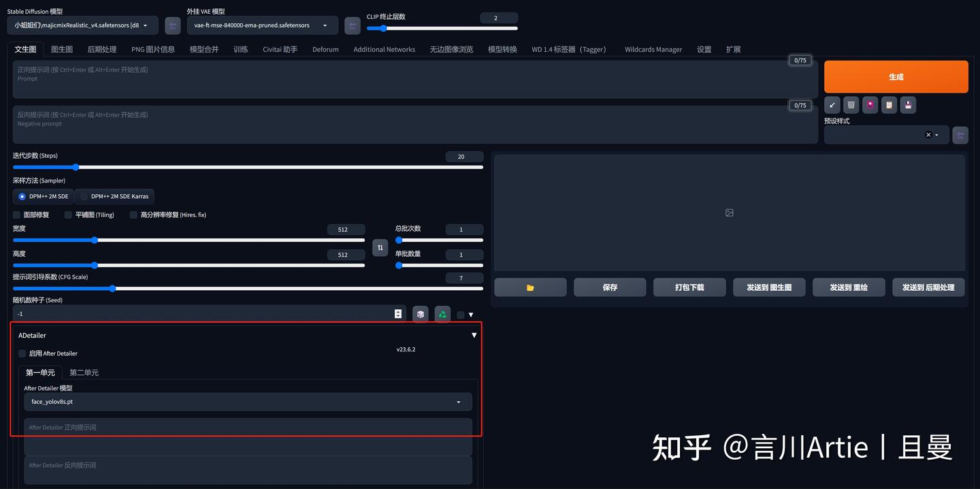980x489 pixels.
Task: Adjust the 高度 height slider
Action: tap(189, 265)
